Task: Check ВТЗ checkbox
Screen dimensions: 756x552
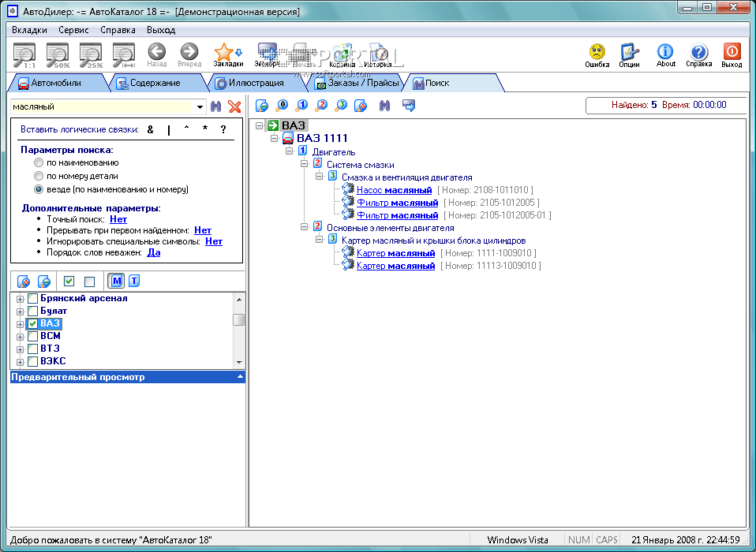Action: pos(33,349)
